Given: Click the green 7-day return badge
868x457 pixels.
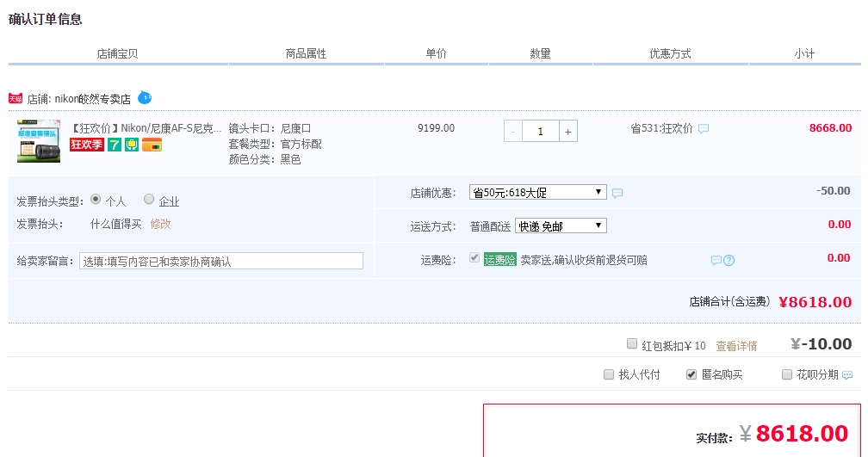Looking at the screenshot, I should pyautogui.click(x=114, y=145).
